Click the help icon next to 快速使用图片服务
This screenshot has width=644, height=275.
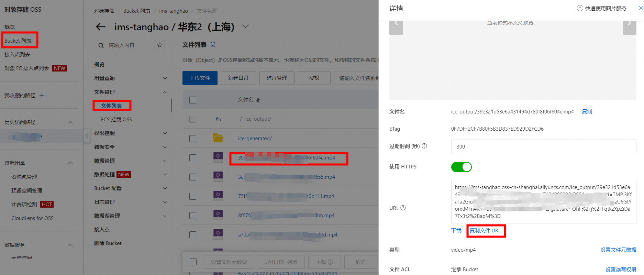(580, 8)
